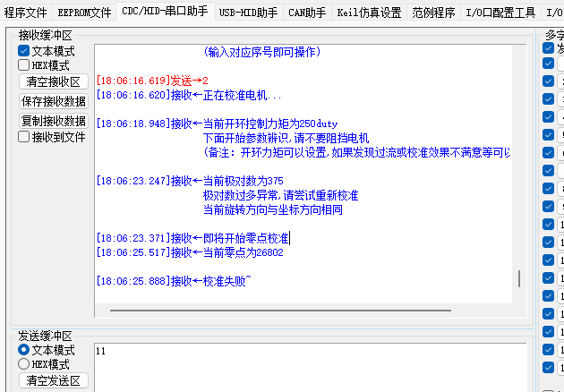This screenshot has width=564, height=392.
Task: Click the log line 当前极对数为375
Action: tap(190, 181)
